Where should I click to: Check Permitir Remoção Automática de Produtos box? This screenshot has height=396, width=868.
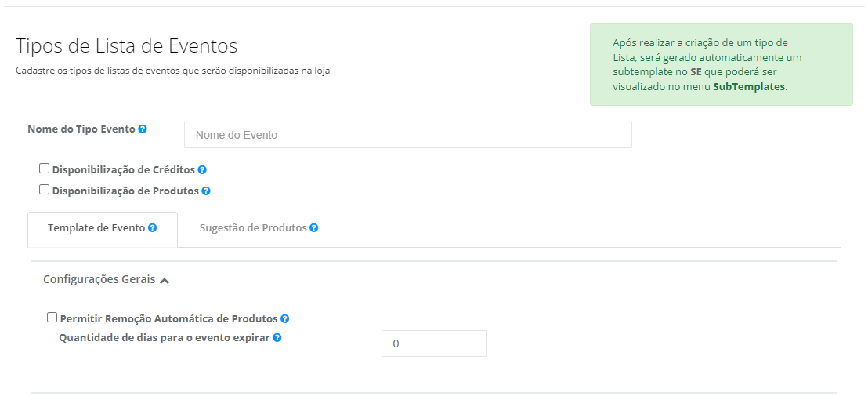point(52,318)
